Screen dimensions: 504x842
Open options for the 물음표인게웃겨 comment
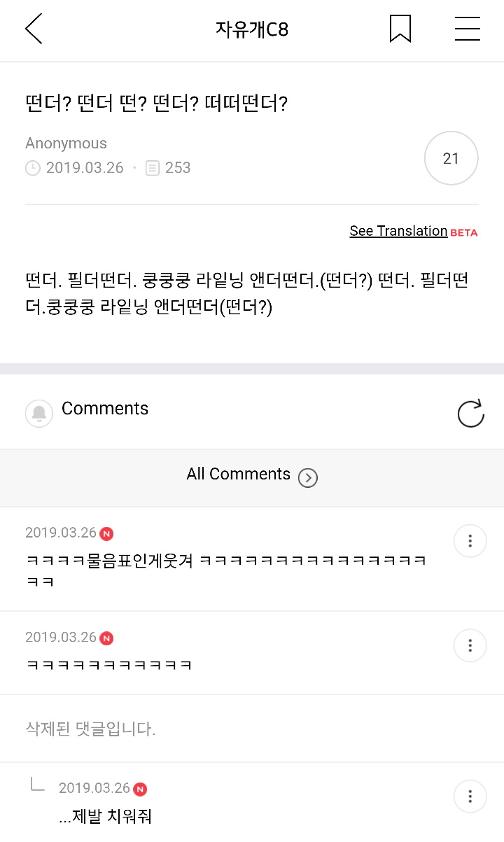(x=470, y=541)
